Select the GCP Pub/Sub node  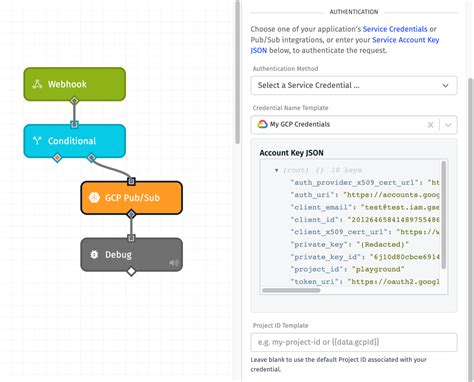131,198
